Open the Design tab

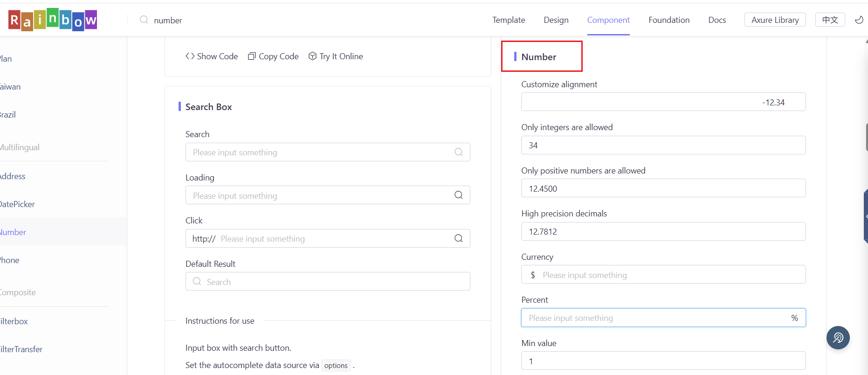pyautogui.click(x=556, y=20)
